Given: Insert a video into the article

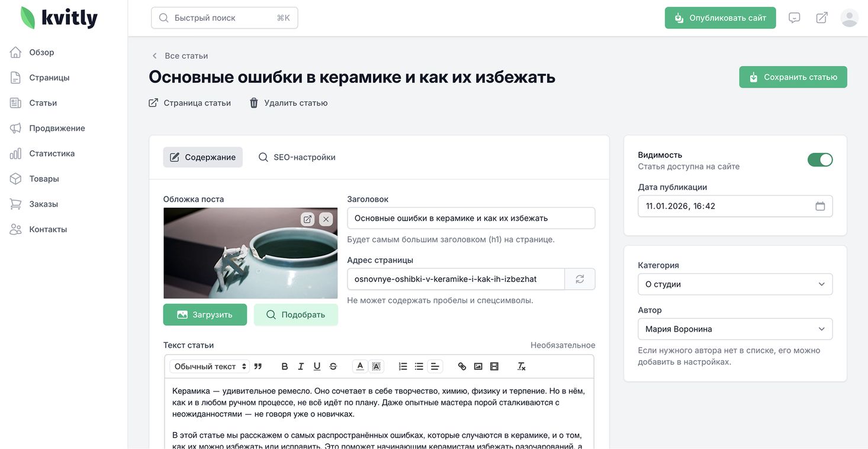Looking at the screenshot, I should point(494,367).
